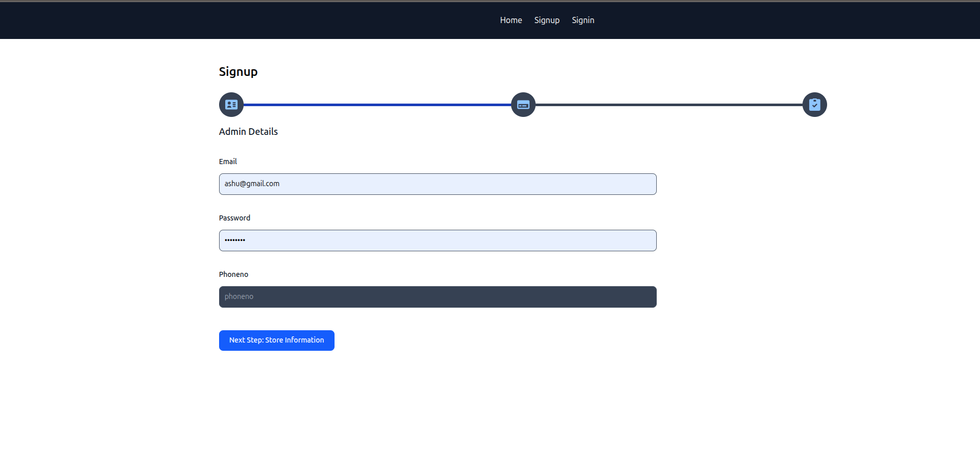Click the gray unfinished progress line

point(669,105)
